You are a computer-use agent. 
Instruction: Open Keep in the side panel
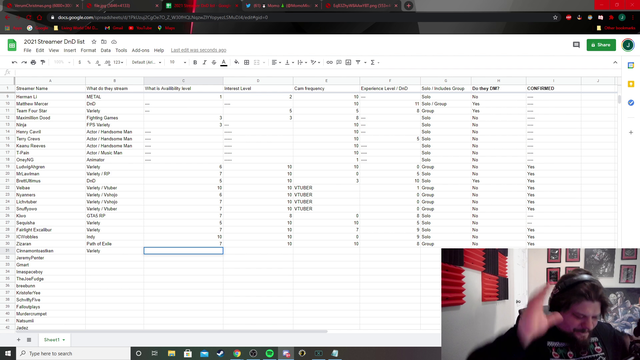(631, 84)
